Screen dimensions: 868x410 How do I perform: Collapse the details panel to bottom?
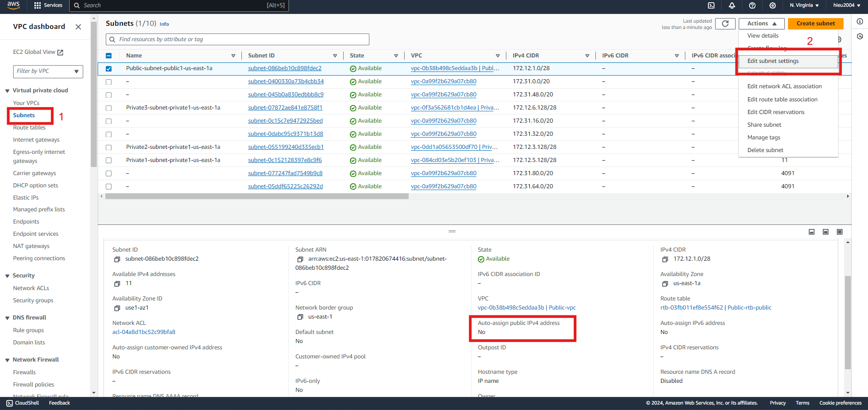[811, 232]
